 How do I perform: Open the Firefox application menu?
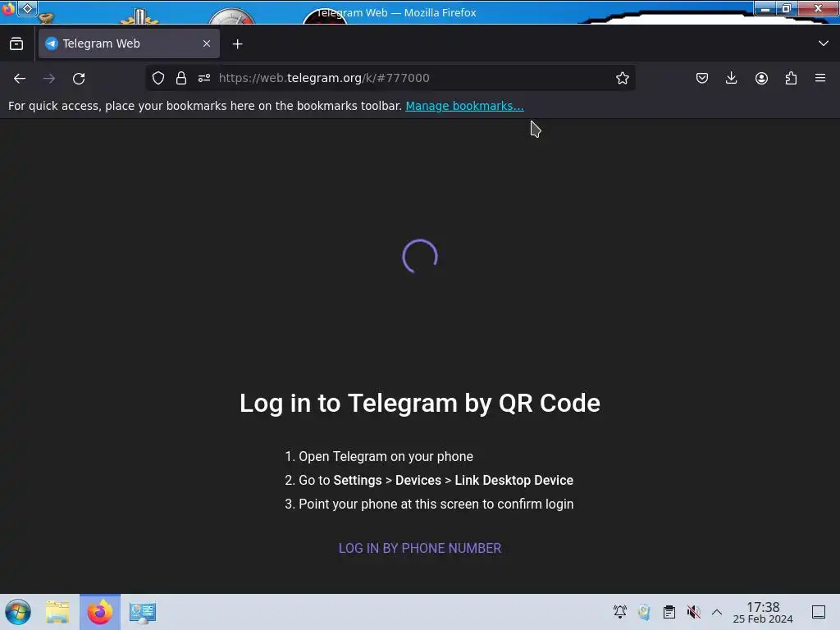pos(820,78)
